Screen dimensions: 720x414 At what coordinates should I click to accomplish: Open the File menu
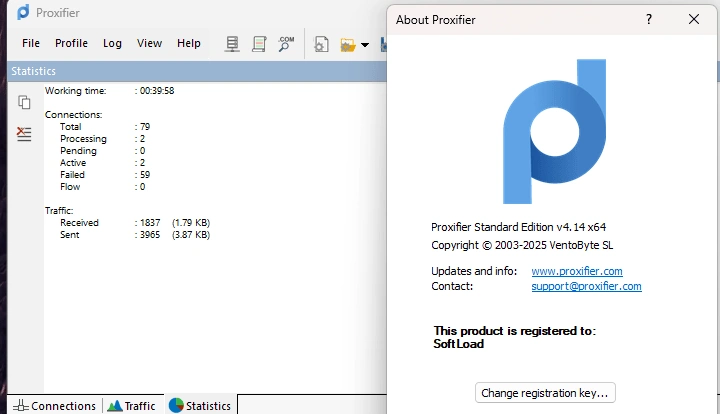coord(31,43)
